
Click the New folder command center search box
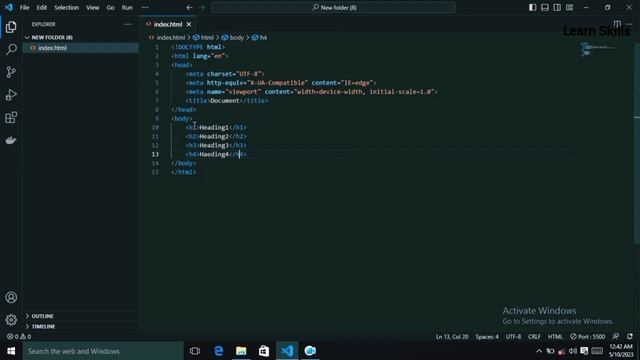coord(333,7)
